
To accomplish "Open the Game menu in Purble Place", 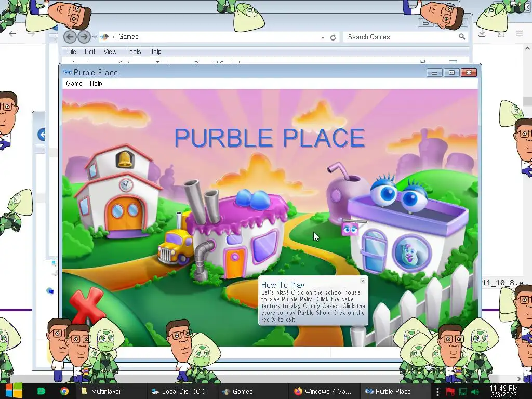I will tap(74, 84).
